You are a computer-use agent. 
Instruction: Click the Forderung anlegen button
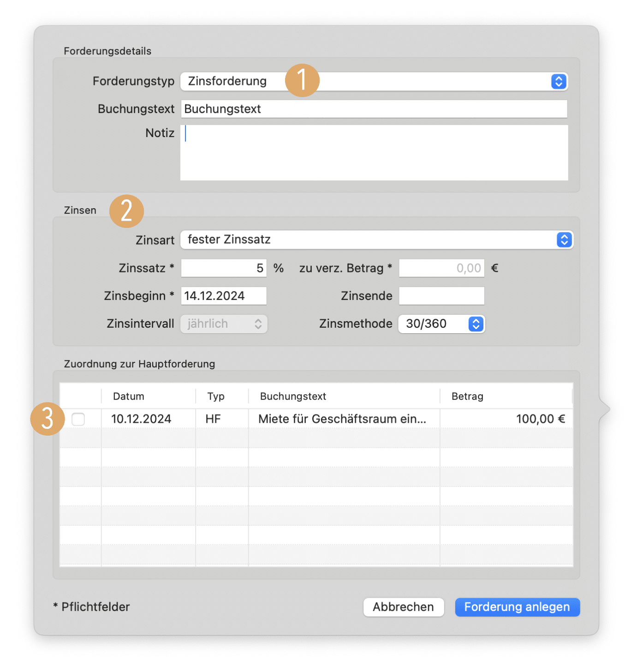[x=518, y=607]
